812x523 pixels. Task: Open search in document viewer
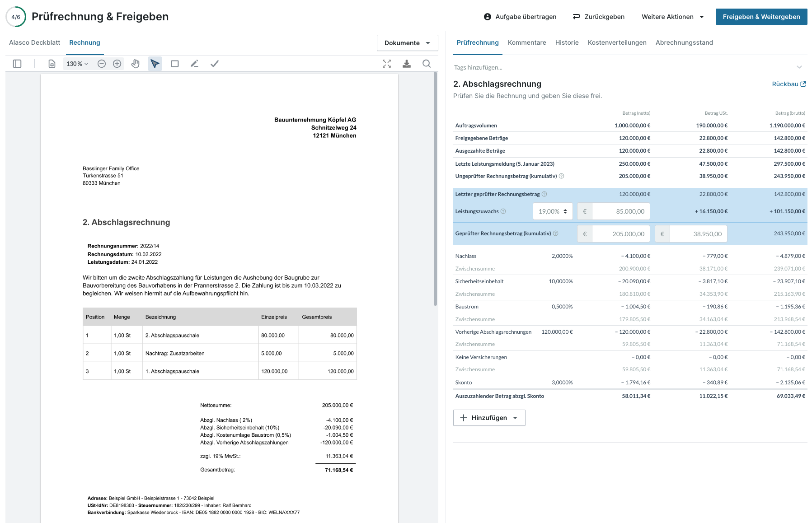pos(427,64)
